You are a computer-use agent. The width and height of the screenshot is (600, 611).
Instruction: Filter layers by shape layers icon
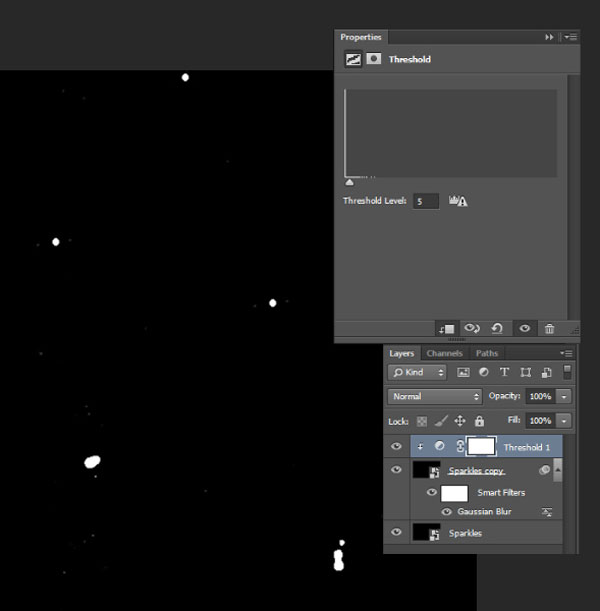pyautogui.click(x=525, y=373)
